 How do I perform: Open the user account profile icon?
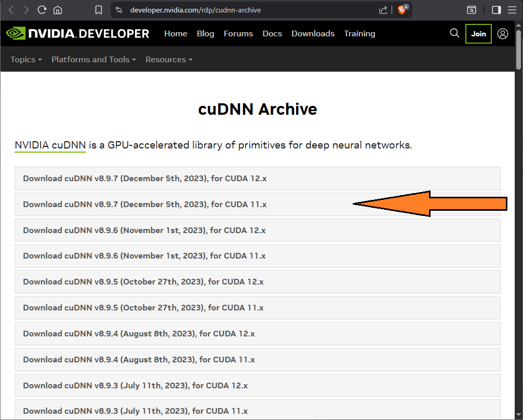point(503,34)
